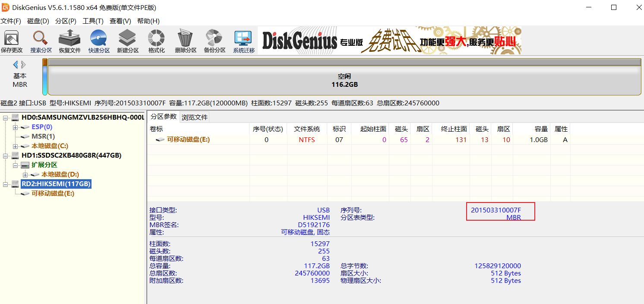Click the 空闲 116.2GB free space bar
The width and height of the screenshot is (644, 304).
pyautogui.click(x=344, y=80)
